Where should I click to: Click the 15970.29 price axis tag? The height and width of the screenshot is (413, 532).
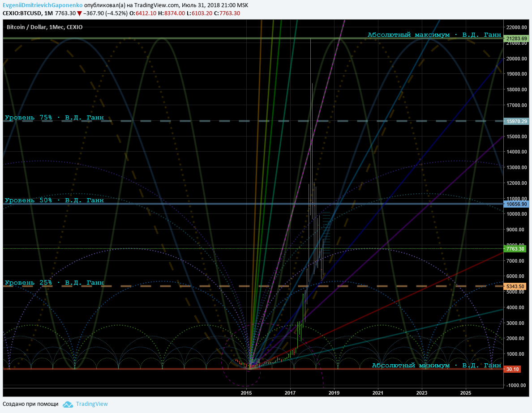[516, 121]
